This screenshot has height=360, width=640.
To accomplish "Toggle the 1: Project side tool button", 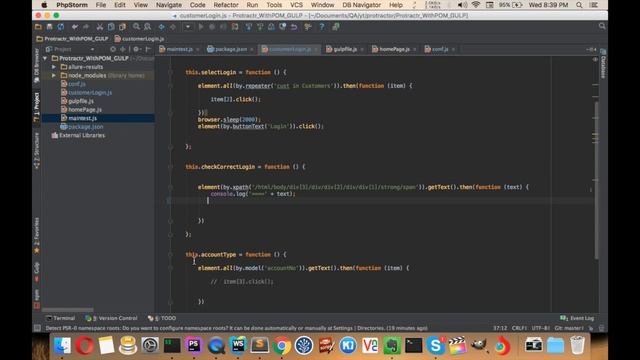I will pos(37,107).
